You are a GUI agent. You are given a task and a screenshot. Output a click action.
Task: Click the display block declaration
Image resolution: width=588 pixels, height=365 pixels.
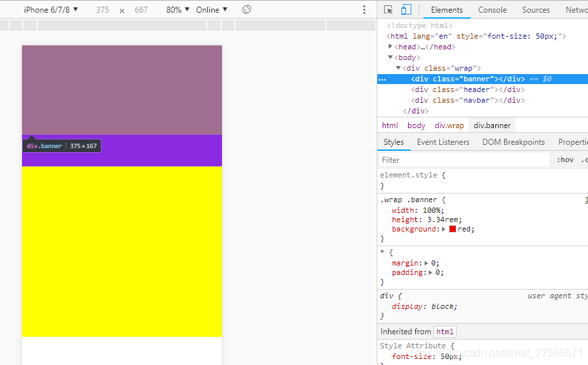[425, 306]
